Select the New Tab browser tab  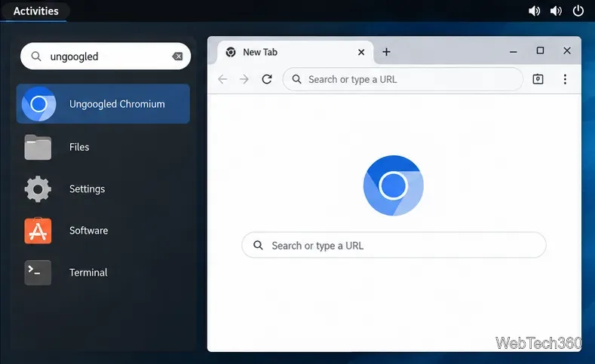tap(295, 52)
